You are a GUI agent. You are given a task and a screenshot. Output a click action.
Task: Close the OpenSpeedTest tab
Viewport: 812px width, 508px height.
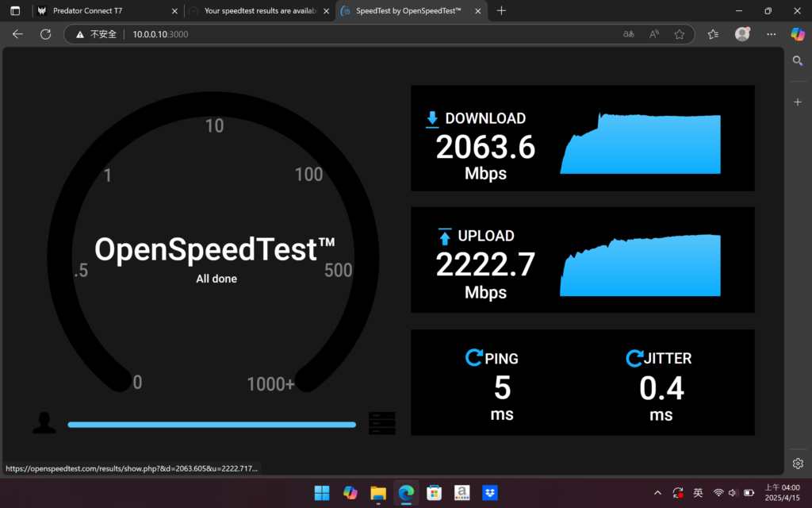click(x=477, y=11)
